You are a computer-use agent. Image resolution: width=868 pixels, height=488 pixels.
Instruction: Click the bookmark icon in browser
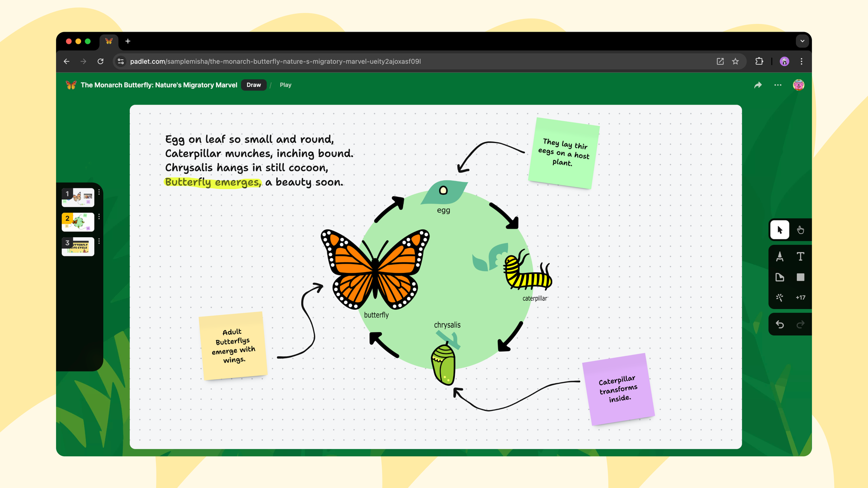pos(736,61)
